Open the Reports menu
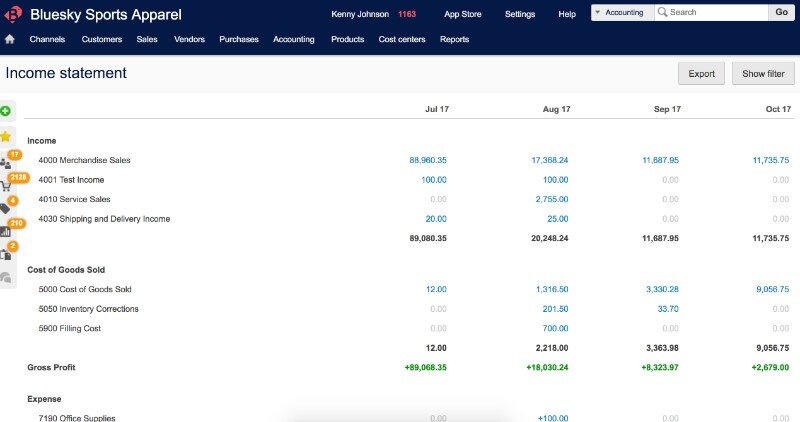This screenshot has width=800, height=422. [x=454, y=40]
